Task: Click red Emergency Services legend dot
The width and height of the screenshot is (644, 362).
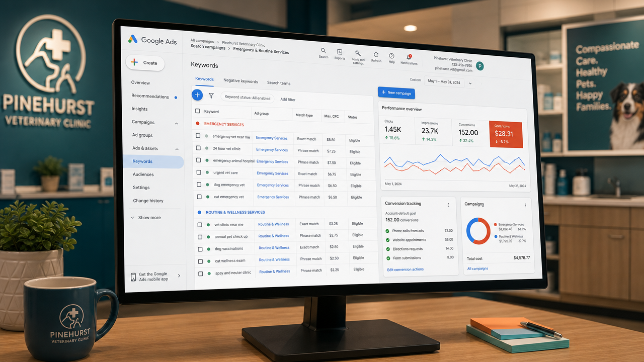Action: [496, 224]
